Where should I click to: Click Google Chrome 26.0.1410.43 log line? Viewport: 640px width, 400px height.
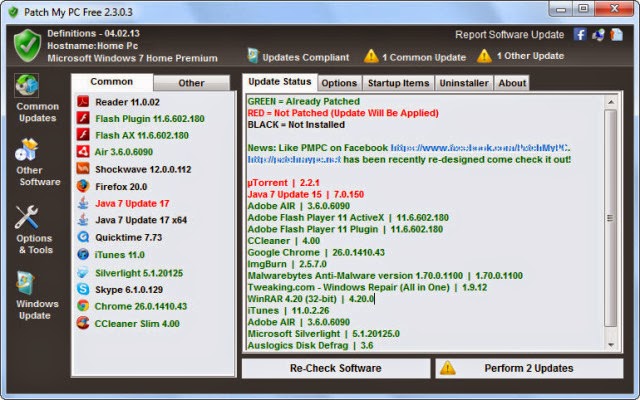coord(316,252)
